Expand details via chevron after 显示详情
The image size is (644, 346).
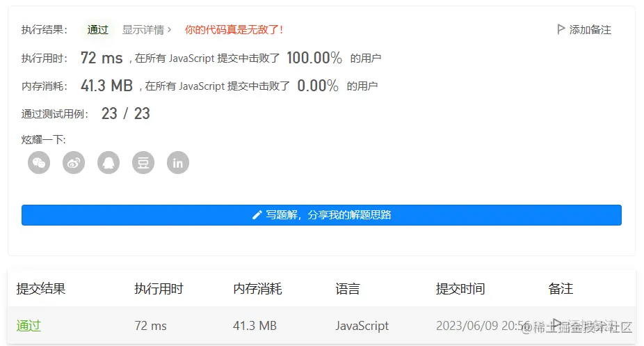click(x=169, y=29)
